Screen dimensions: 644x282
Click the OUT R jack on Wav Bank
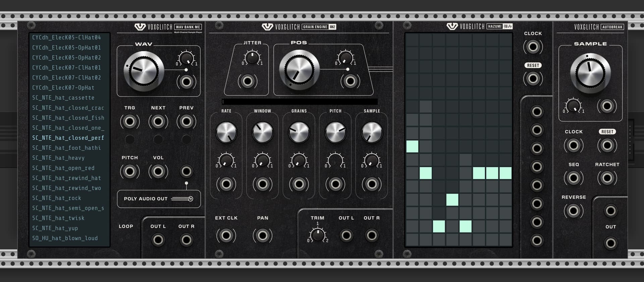pos(186,240)
